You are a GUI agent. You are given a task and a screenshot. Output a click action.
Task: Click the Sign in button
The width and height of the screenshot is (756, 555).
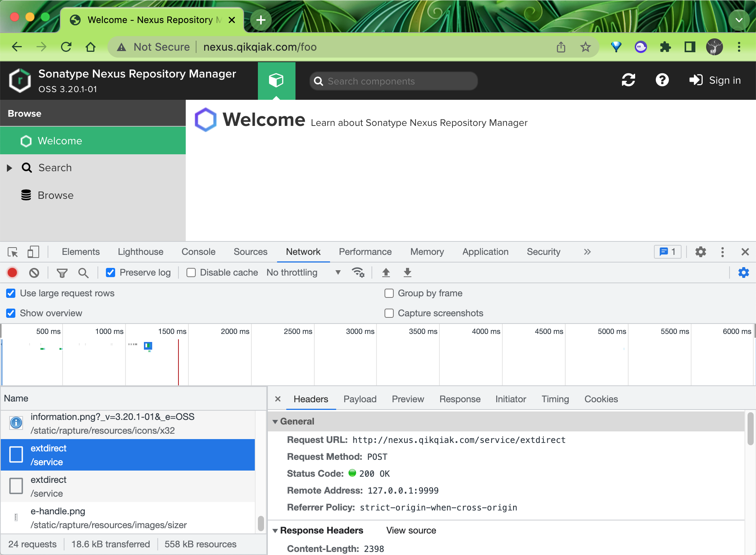(715, 80)
